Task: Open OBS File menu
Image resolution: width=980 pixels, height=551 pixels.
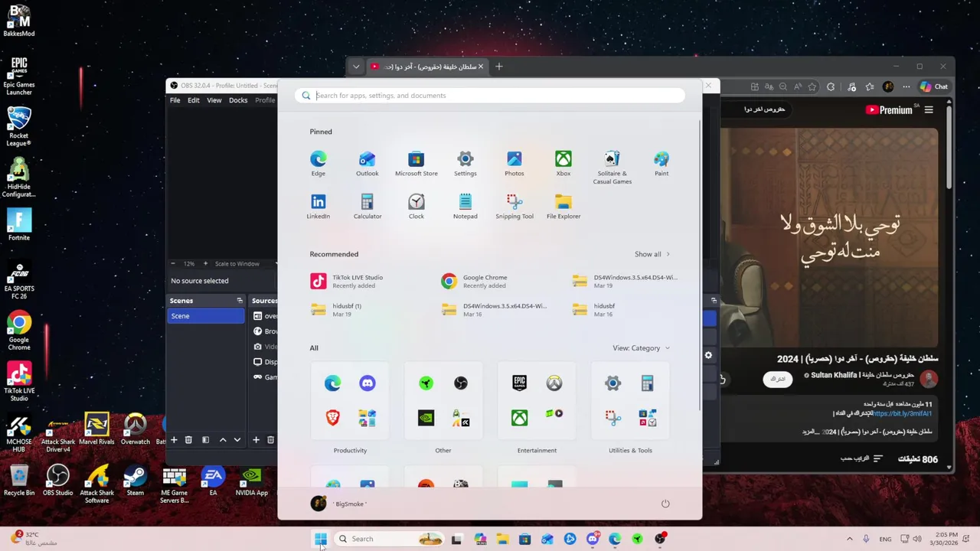Action: click(175, 100)
